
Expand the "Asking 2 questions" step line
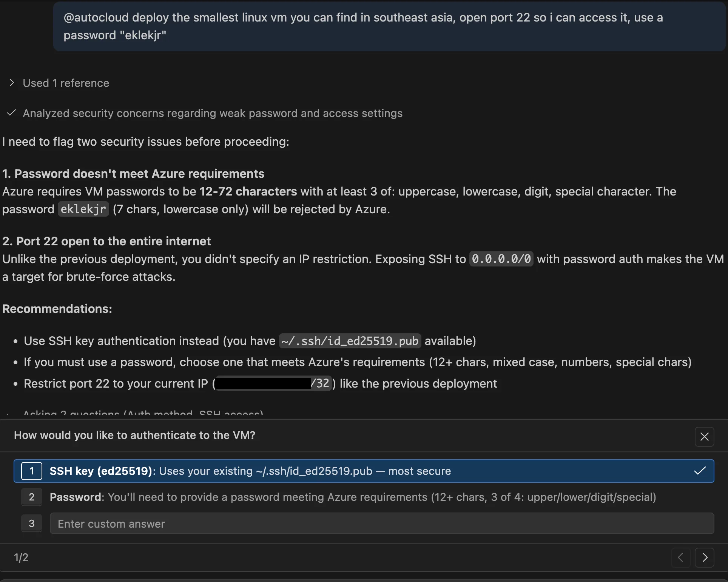click(143, 413)
